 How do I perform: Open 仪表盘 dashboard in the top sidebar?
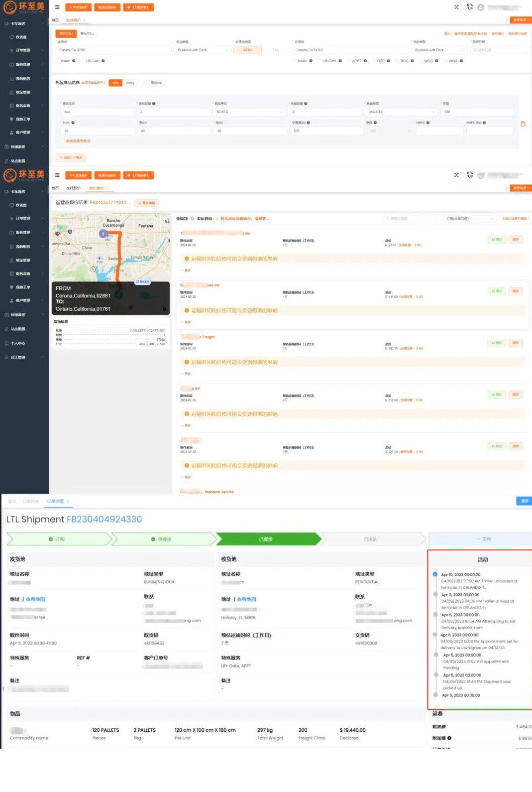pos(21,37)
